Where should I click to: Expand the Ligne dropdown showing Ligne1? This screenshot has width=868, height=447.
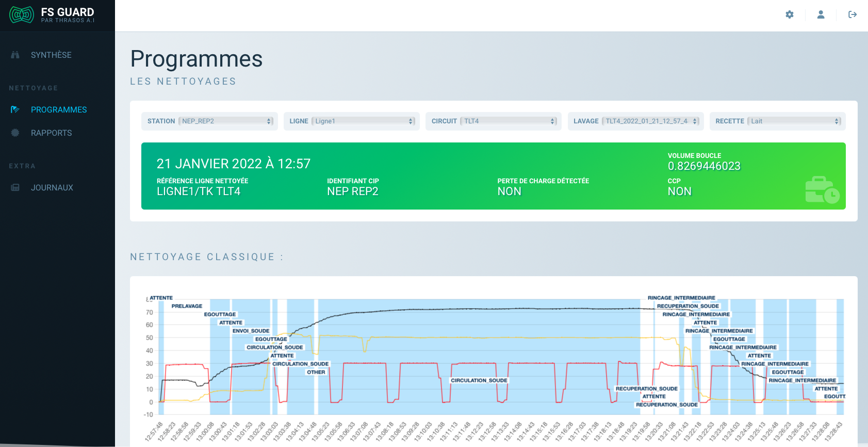point(363,121)
